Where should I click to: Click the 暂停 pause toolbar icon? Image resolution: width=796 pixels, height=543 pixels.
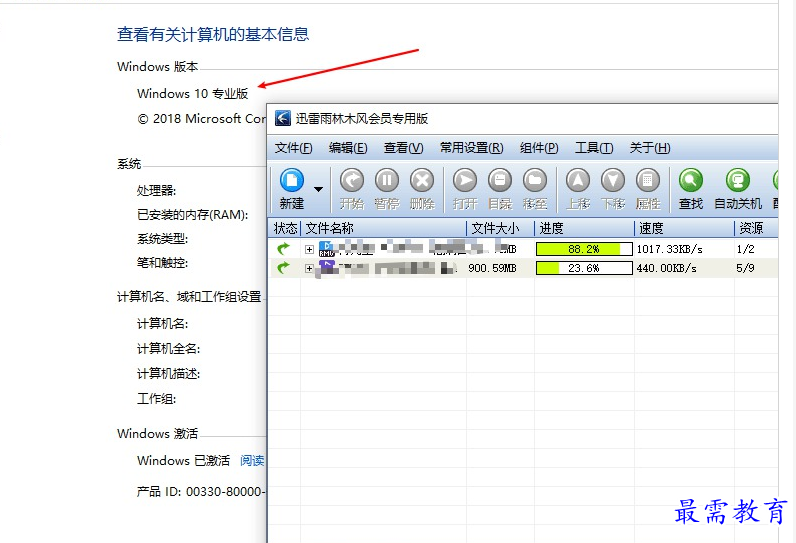[x=387, y=180]
